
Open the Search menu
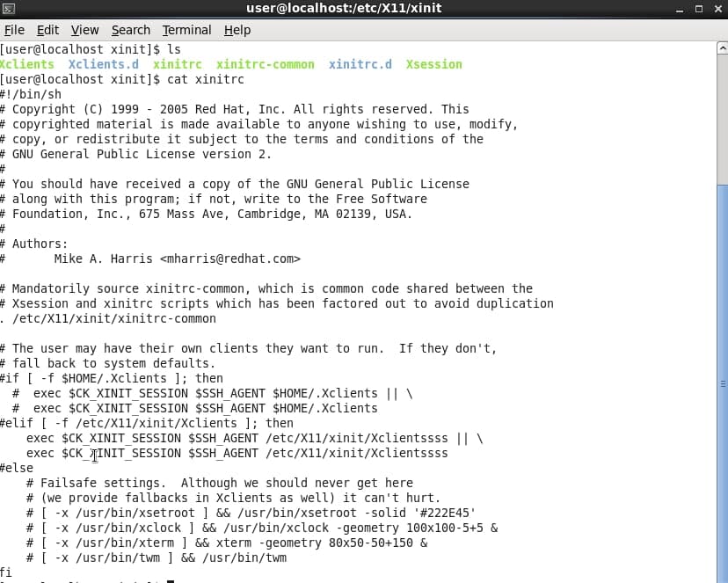coord(131,30)
